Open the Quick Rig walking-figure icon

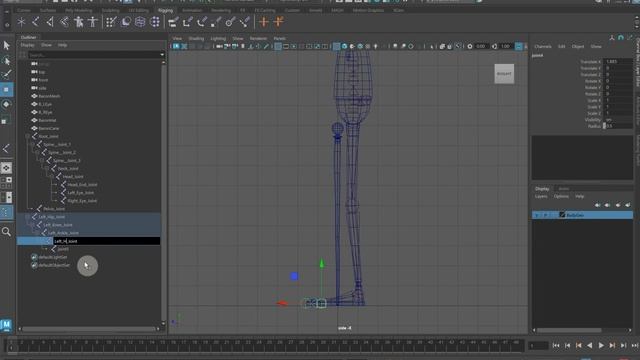pyautogui.click(x=78, y=22)
